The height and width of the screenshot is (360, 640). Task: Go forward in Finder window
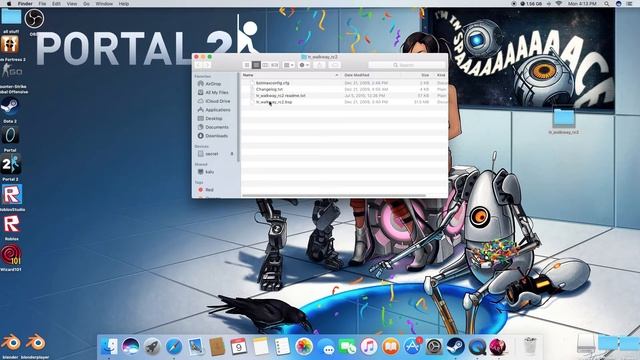(x=207, y=65)
